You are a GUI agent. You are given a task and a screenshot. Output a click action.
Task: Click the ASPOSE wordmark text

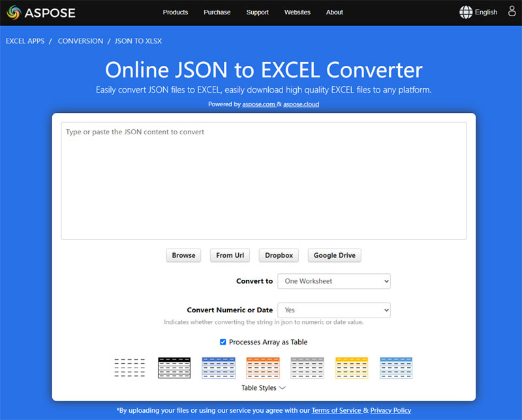click(50, 13)
